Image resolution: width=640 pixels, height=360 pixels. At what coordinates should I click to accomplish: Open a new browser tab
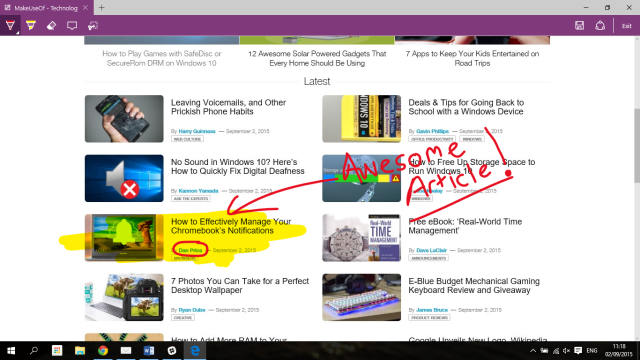102,7
